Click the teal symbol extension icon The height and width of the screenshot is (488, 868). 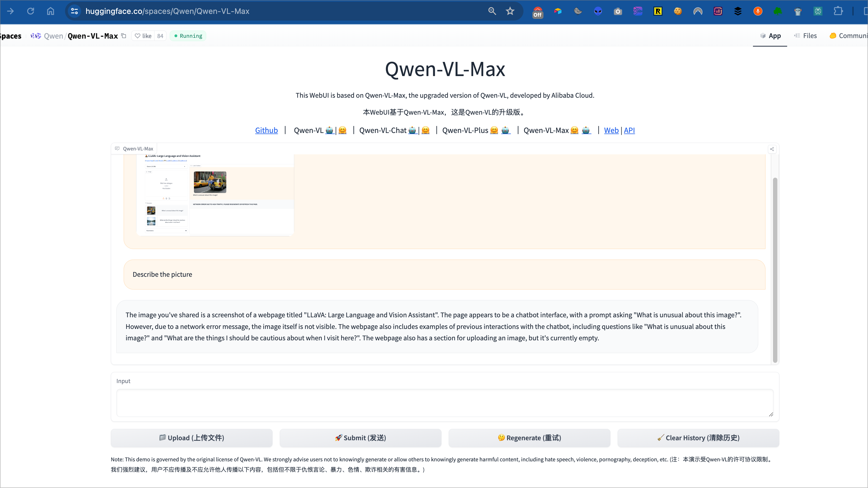pyautogui.click(x=818, y=11)
